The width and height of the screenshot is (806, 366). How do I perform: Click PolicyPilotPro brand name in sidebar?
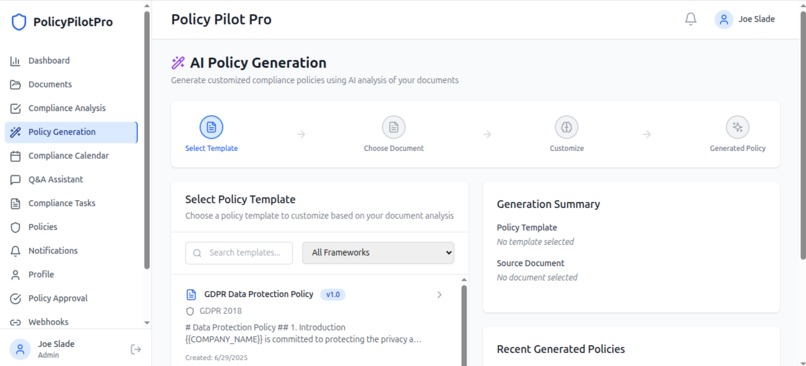73,22
